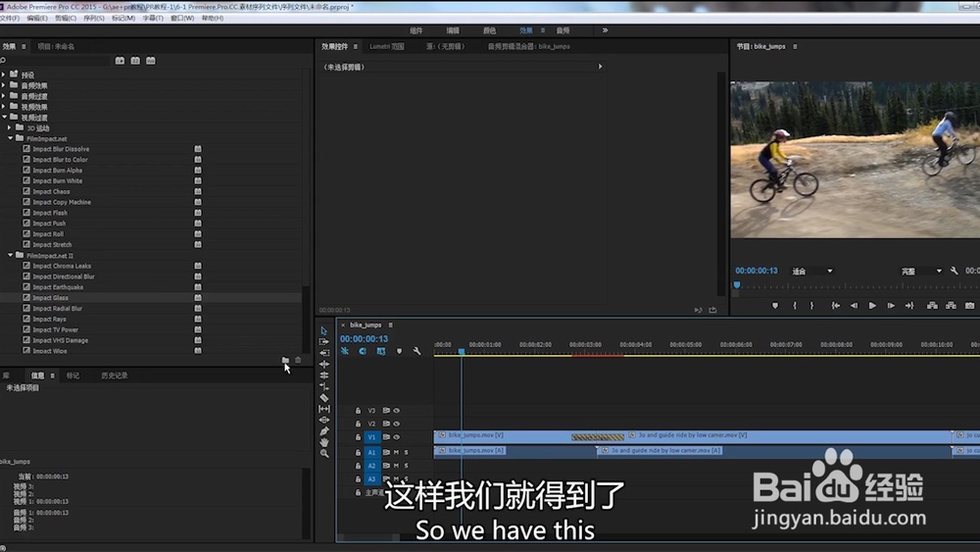Select the Slip tool
The image size is (980, 552).
click(323, 409)
